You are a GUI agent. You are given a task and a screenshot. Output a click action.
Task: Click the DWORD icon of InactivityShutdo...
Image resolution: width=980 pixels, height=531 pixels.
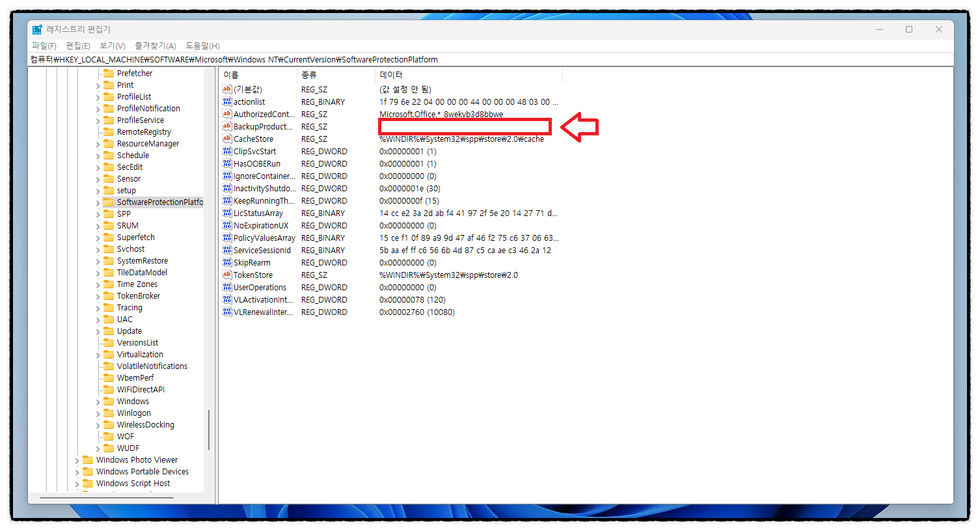tap(227, 188)
